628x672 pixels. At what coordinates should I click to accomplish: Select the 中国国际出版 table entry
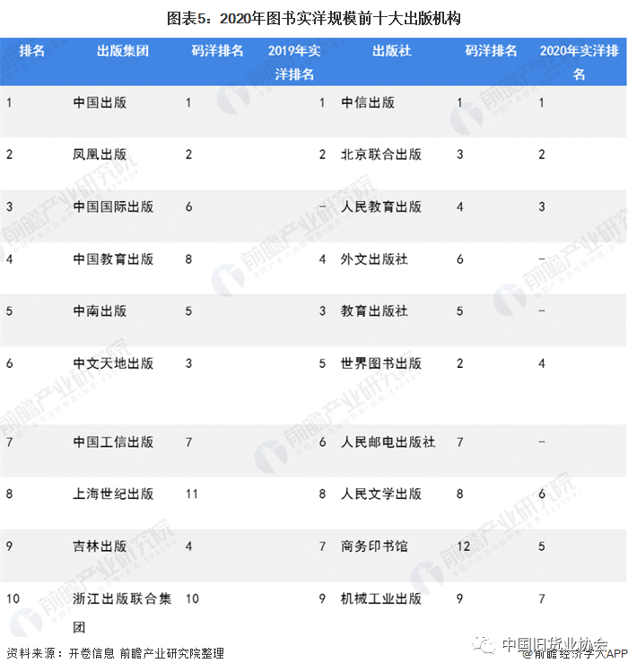point(113,206)
